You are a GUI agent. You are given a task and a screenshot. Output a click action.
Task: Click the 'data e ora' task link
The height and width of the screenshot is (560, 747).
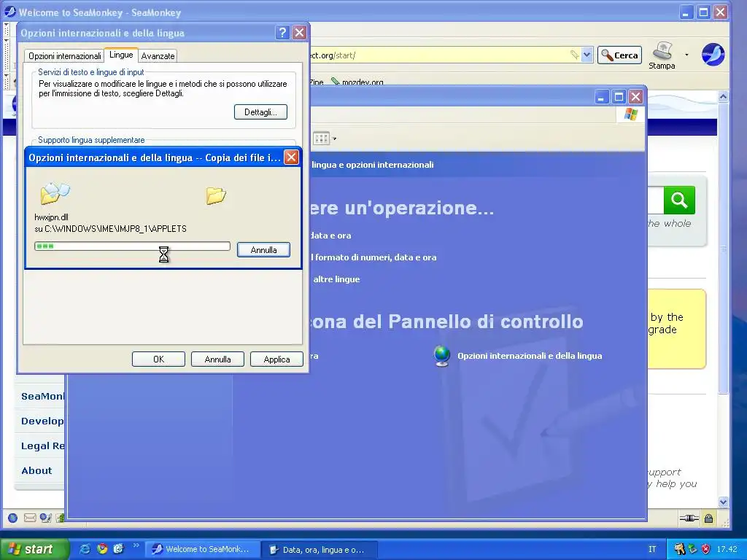pos(330,236)
